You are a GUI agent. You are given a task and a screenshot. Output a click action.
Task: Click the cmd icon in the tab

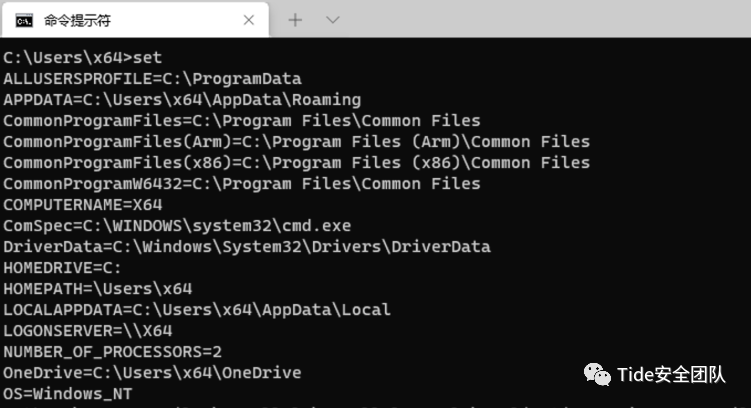tap(24, 21)
